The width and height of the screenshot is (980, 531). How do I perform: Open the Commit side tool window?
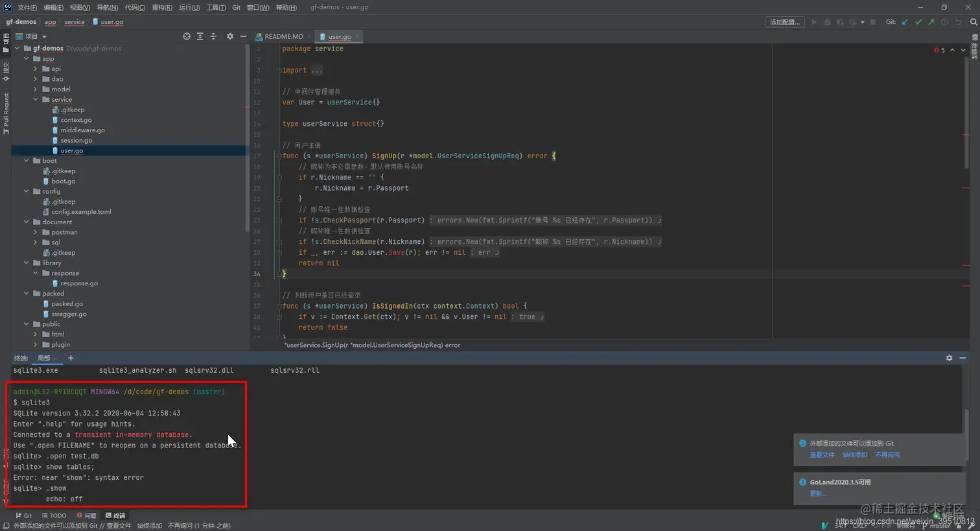click(x=6, y=71)
